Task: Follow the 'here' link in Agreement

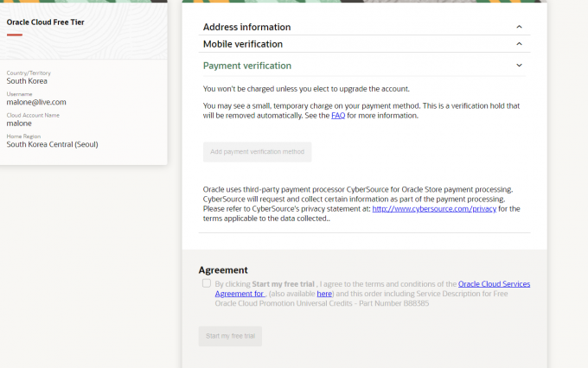Action: (324, 294)
